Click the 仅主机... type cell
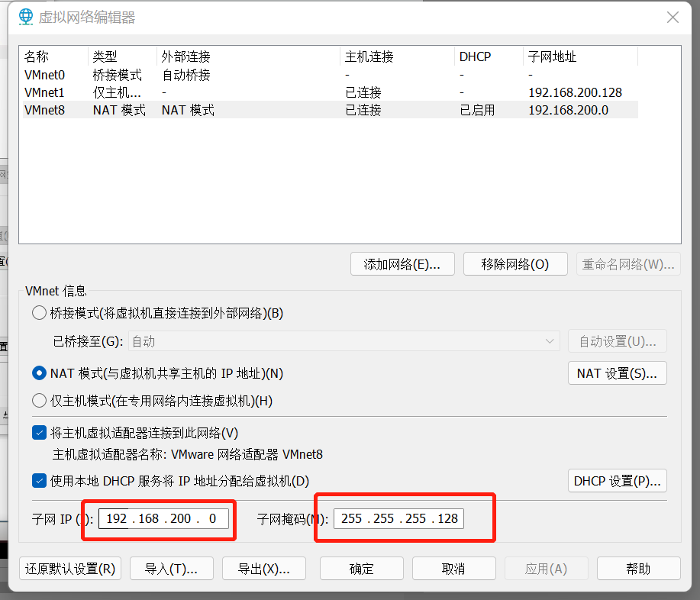 click(x=117, y=92)
